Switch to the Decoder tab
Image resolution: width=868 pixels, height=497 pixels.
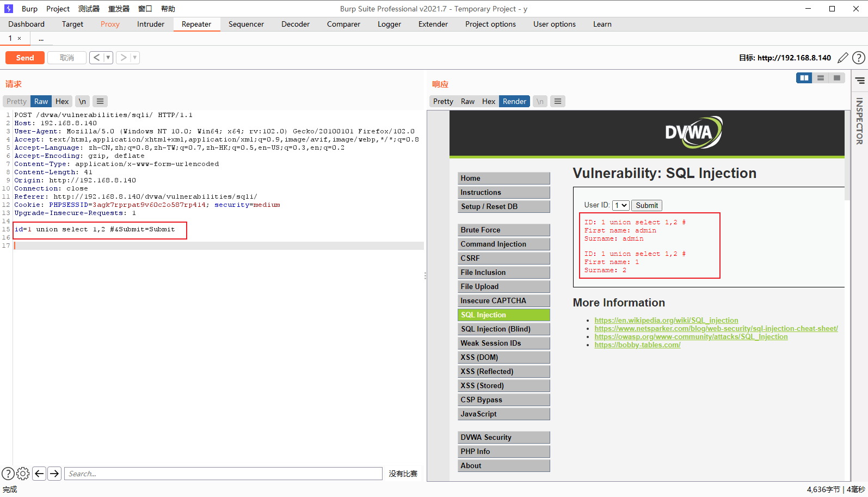coord(296,24)
